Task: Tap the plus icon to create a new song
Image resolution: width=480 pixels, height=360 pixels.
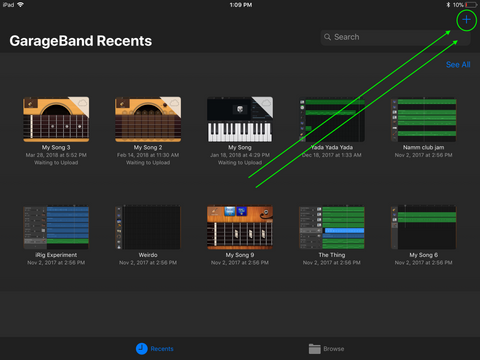Action: [x=466, y=20]
